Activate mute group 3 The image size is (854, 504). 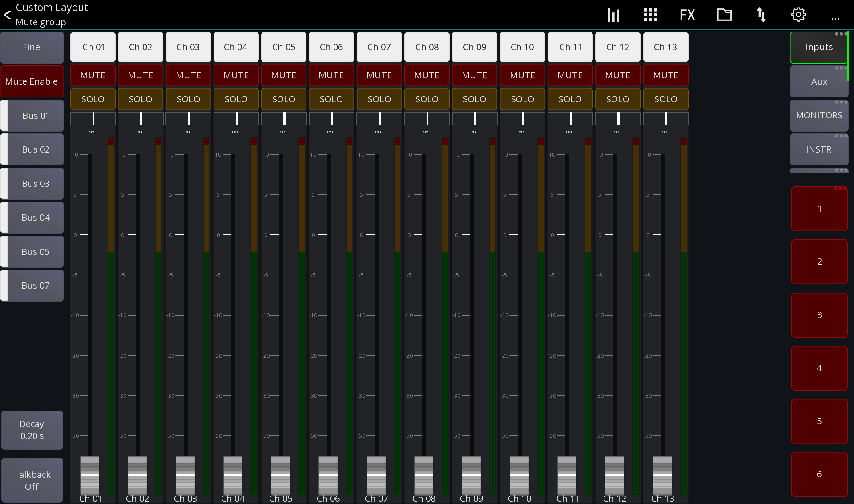[x=819, y=315]
